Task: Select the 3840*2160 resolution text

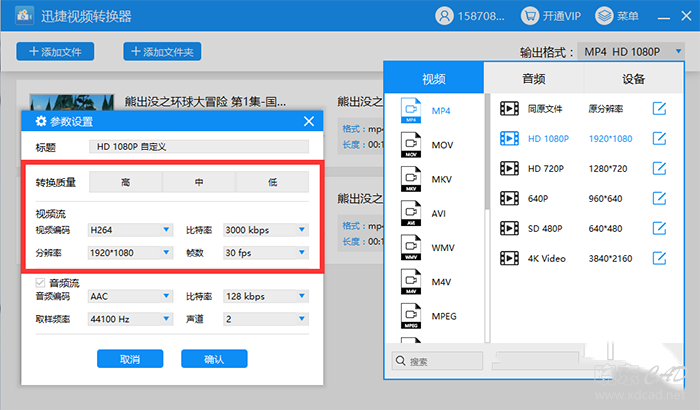Action: (610, 258)
